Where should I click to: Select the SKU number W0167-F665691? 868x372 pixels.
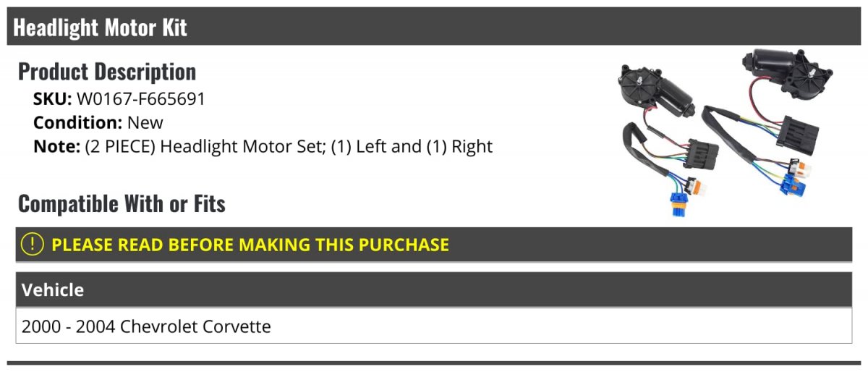pyautogui.click(x=141, y=99)
